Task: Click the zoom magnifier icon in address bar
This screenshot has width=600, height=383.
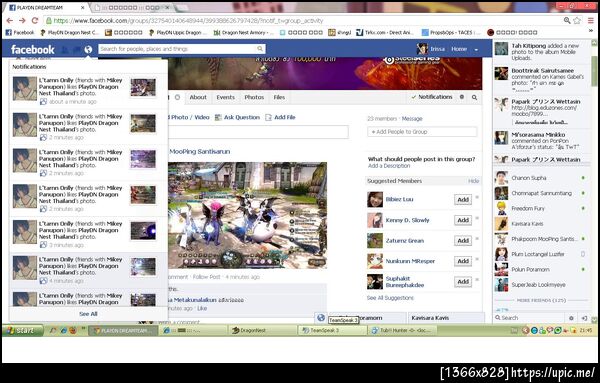Action: pos(567,21)
